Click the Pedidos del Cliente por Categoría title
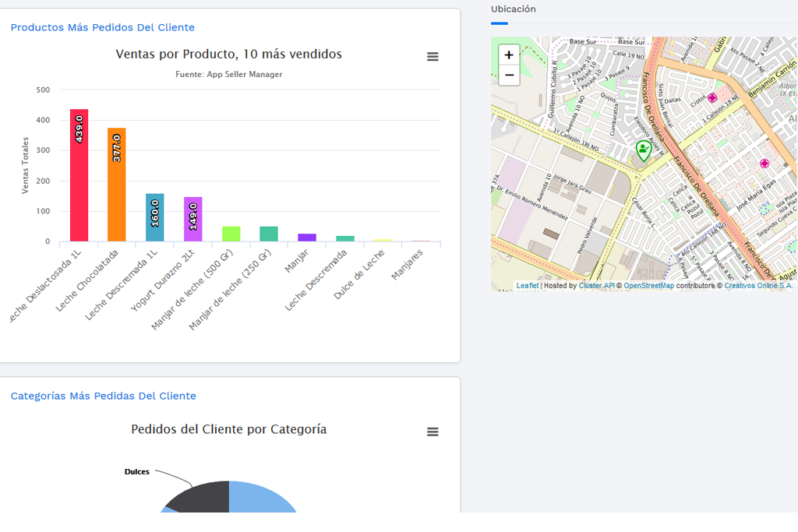Image resolution: width=798 pixels, height=532 pixels. [229, 429]
